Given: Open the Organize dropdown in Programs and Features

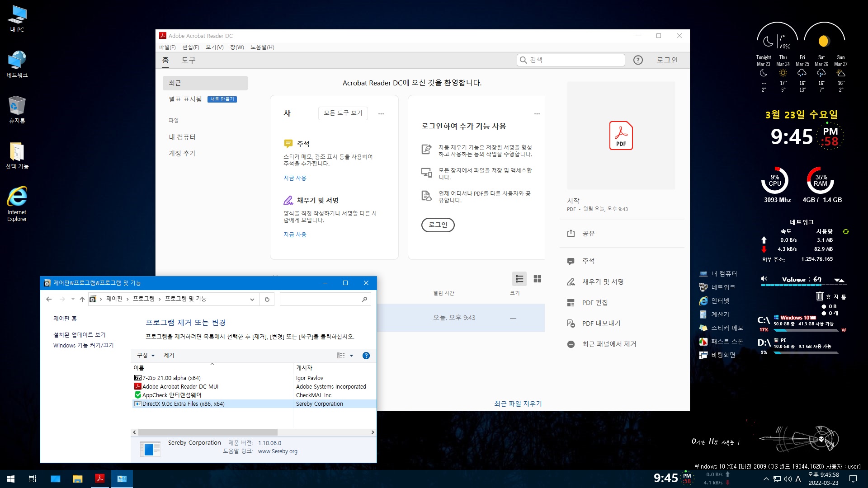Looking at the screenshot, I should point(146,356).
